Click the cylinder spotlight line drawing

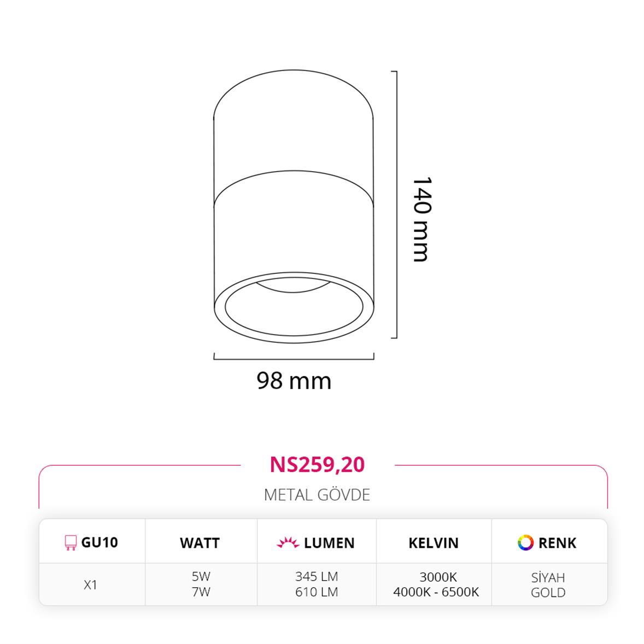point(294,206)
